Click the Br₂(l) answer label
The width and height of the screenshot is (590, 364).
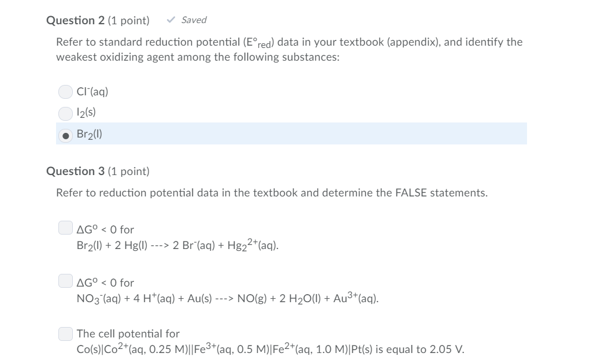[x=89, y=134]
